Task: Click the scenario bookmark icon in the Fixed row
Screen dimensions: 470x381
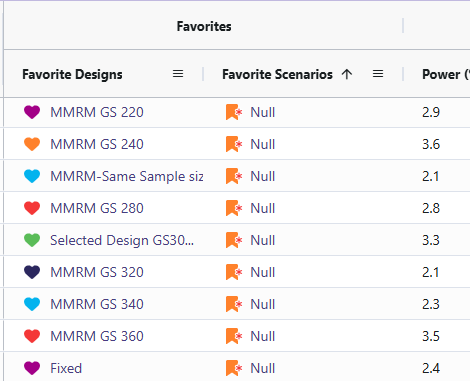Action: tap(234, 368)
